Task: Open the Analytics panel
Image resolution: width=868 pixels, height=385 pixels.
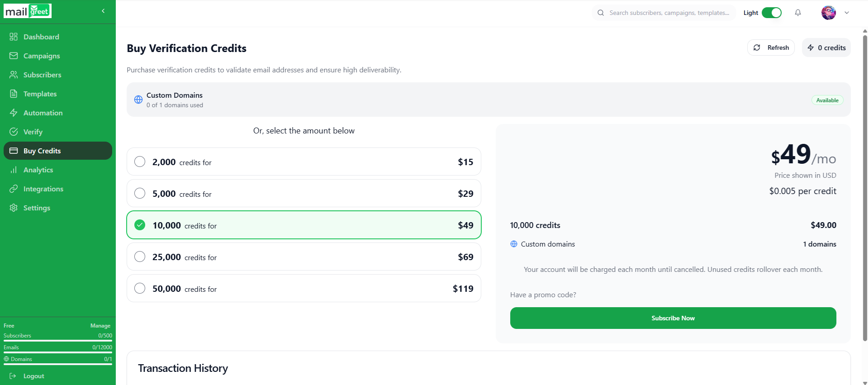Action: coord(38,170)
